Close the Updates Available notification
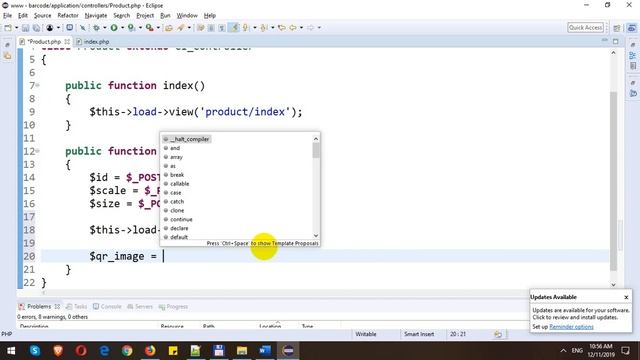The height and width of the screenshot is (360, 640). [x=626, y=297]
